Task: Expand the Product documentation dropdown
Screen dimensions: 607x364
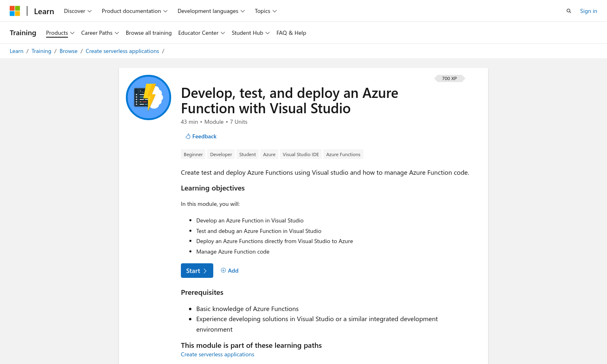Action: [134, 11]
